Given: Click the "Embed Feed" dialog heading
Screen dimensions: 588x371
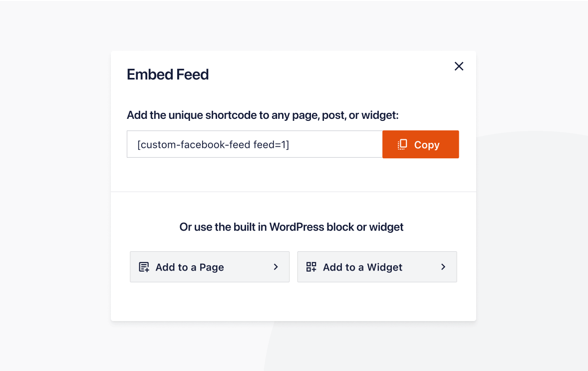Looking at the screenshot, I should [x=168, y=74].
